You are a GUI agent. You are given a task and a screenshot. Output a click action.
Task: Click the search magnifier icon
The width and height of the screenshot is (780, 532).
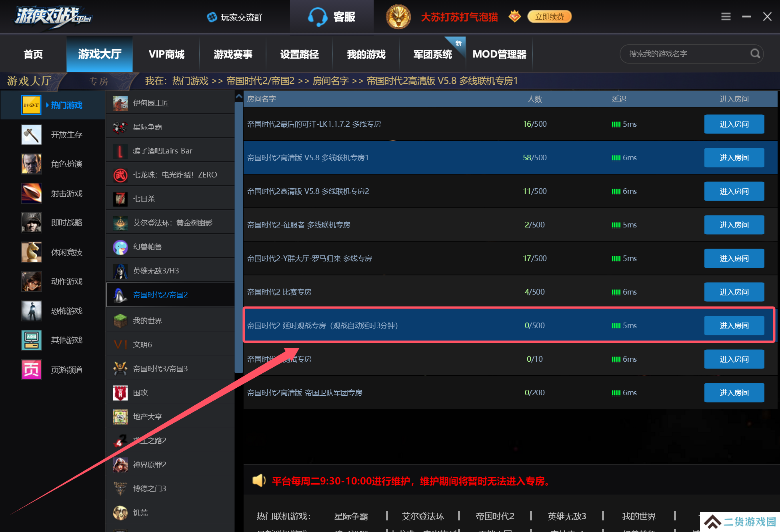tap(755, 54)
